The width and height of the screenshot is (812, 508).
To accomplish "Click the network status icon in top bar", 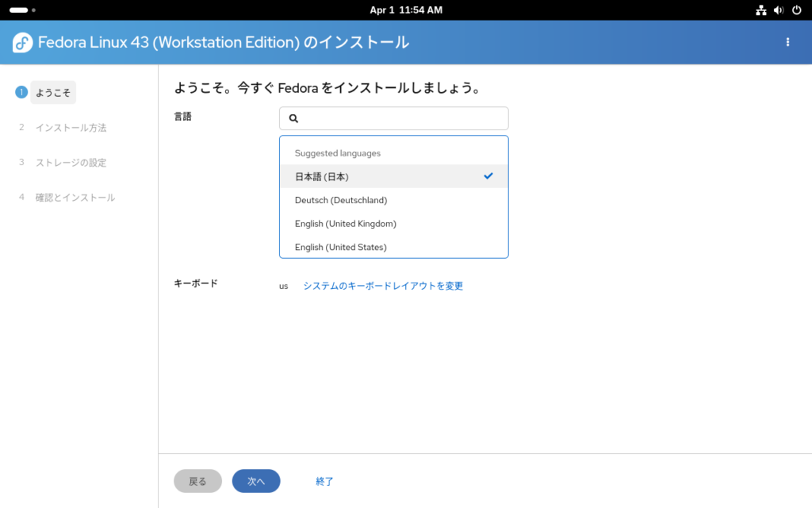I will [760, 10].
